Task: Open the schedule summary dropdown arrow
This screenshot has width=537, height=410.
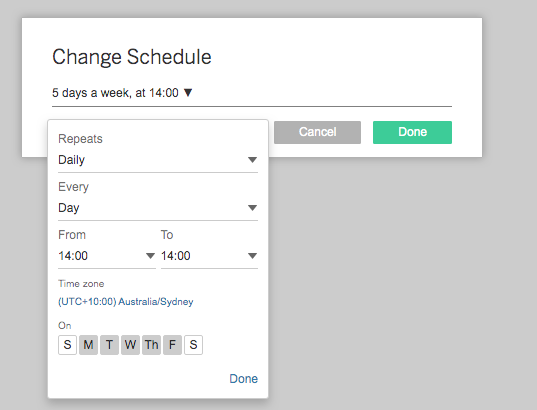Action: click(188, 92)
